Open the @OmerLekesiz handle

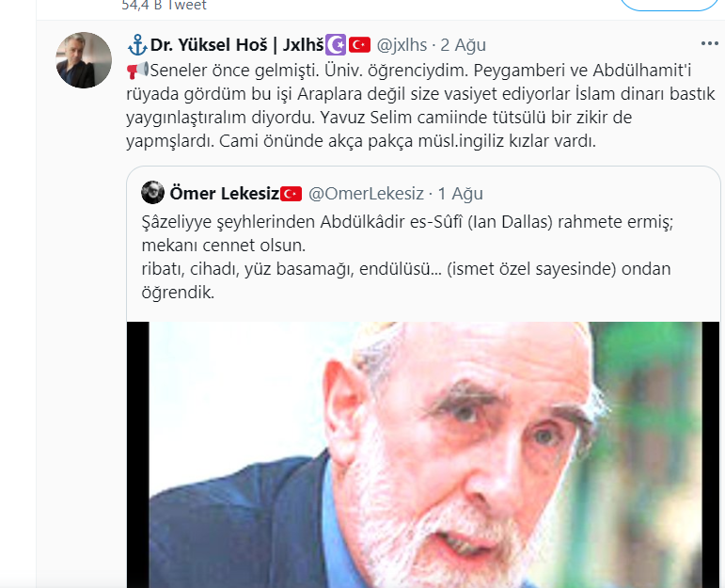pyautogui.click(x=366, y=194)
